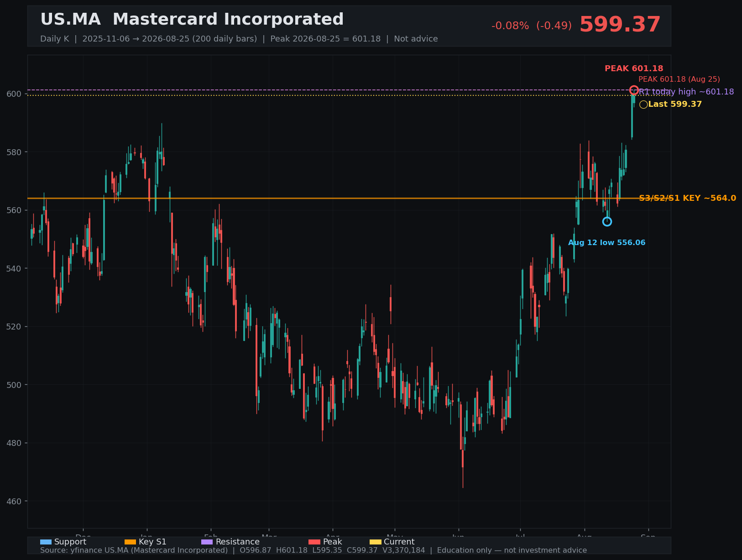742x560 pixels.
Task: Click the 580 y-axis tick label
Action: click(x=14, y=152)
